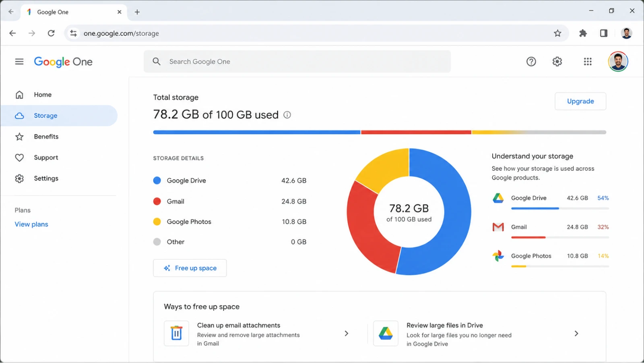644x363 pixels.
Task: Click the Google One logo
Action: pos(63,62)
